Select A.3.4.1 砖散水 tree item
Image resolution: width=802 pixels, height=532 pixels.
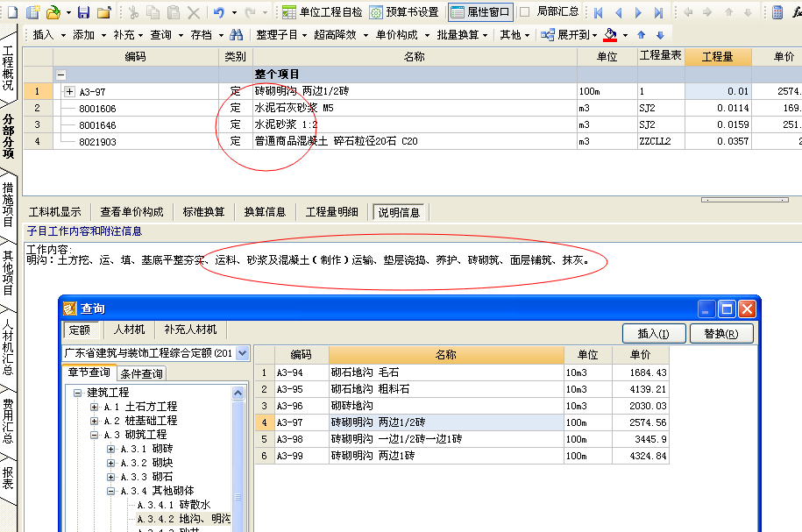tap(174, 505)
